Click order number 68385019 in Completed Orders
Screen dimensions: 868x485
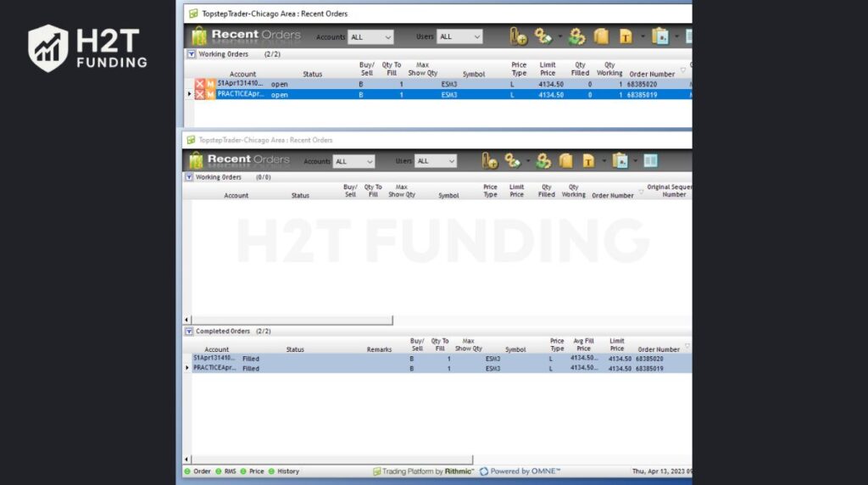click(648, 368)
